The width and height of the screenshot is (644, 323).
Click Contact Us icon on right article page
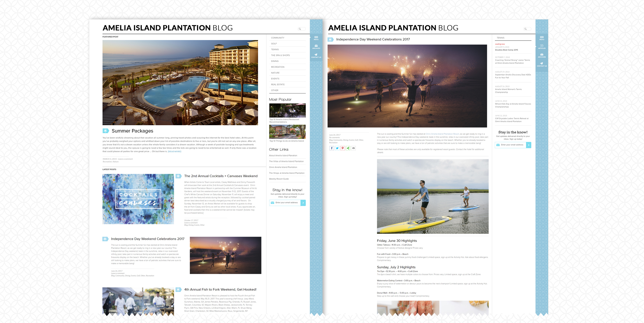(x=542, y=64)
